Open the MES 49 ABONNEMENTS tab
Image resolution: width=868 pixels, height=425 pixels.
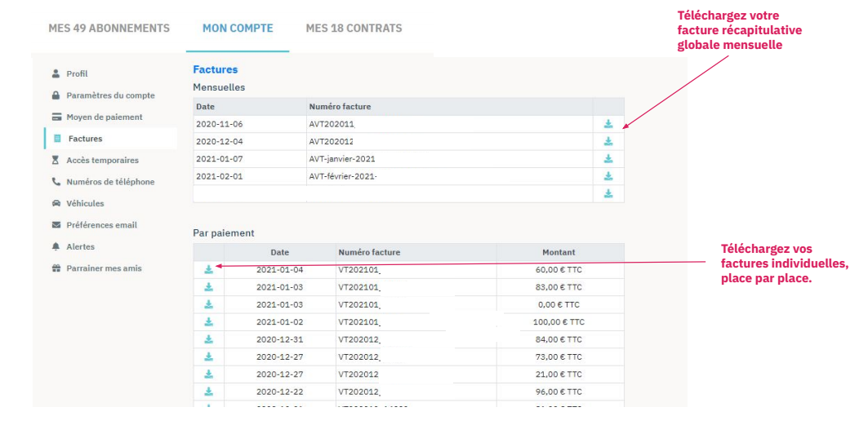coord(109,29)
